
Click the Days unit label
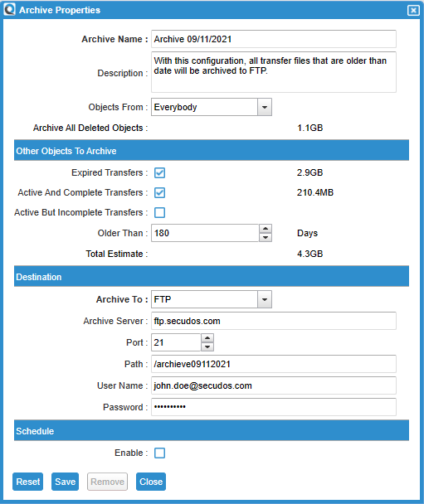pos(307,234)
